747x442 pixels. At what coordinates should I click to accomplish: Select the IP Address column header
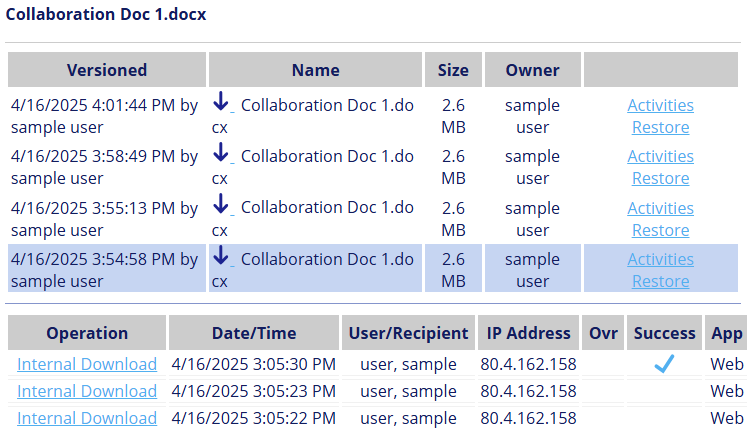tap(528, 333)
